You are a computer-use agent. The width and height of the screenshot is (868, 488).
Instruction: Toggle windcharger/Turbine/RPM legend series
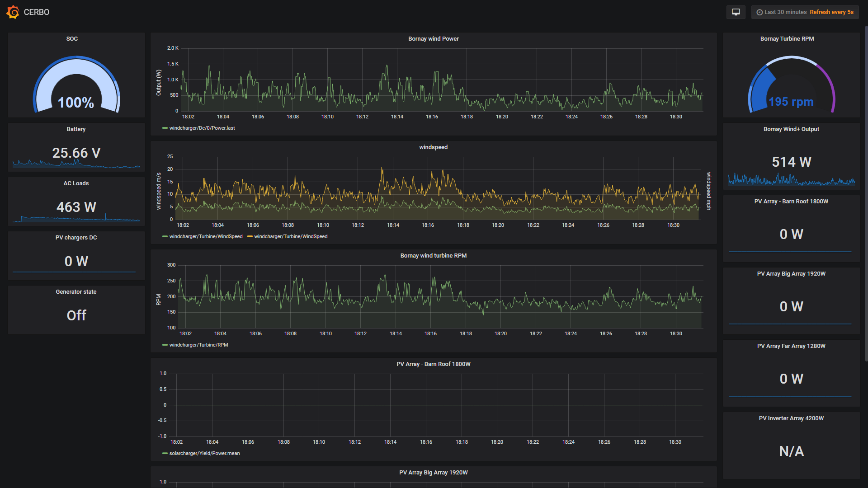[198, 345]
